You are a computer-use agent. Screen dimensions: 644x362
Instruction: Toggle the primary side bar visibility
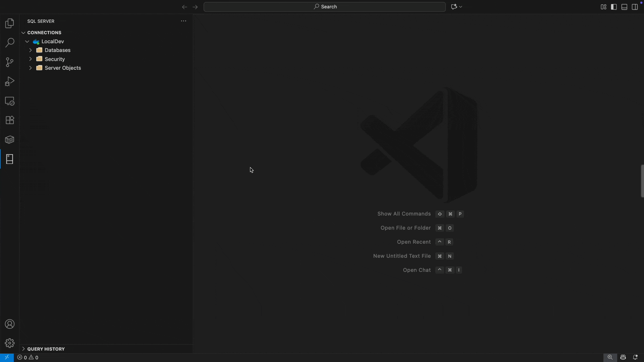click(614, 7)
